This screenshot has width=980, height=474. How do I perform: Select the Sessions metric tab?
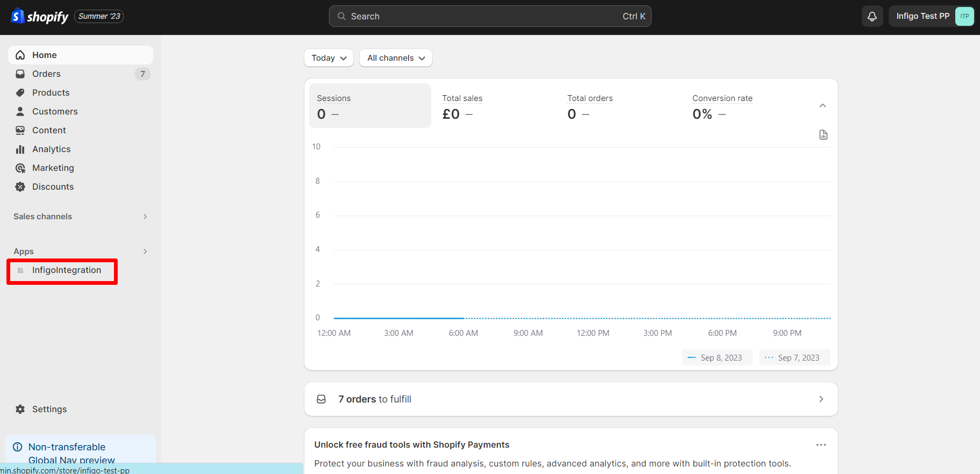click(x=370, y=105)
